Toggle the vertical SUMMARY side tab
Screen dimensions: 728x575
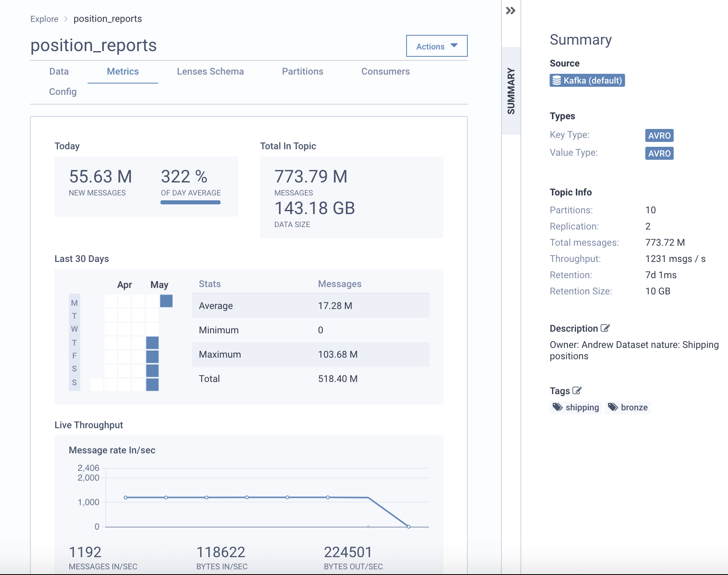(511, 91)
